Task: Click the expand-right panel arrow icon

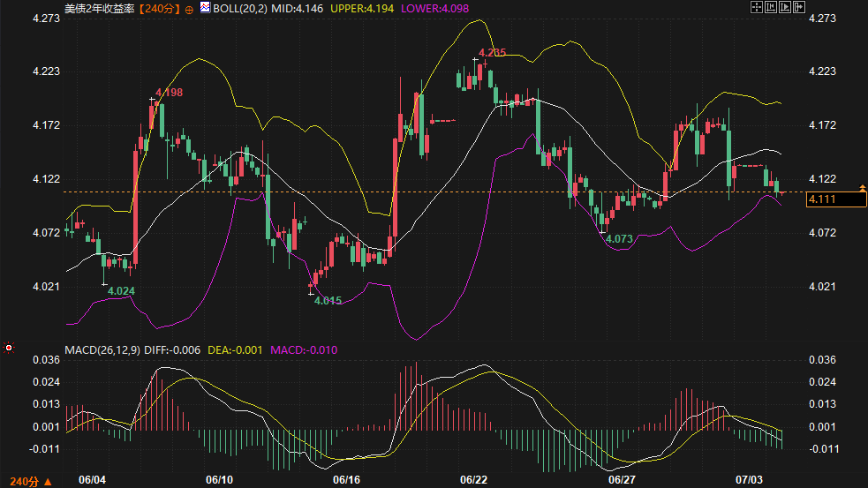Action: coord(799,7)
